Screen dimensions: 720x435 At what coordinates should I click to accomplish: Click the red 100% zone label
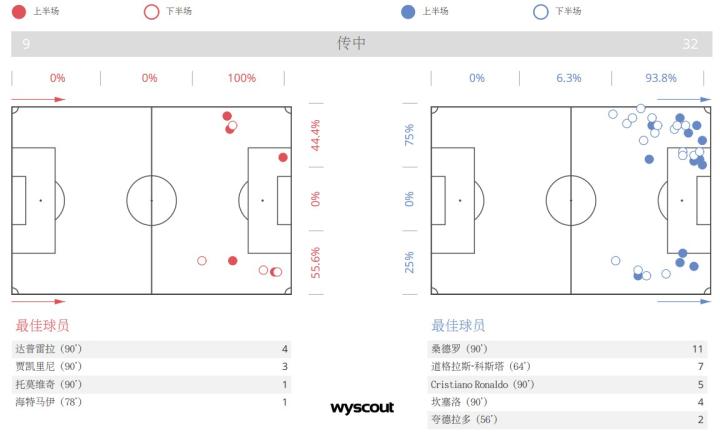[x=241, y=78]
